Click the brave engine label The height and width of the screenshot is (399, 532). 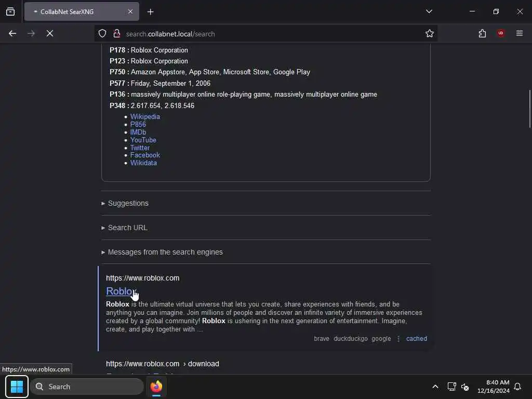click(321, 339)
